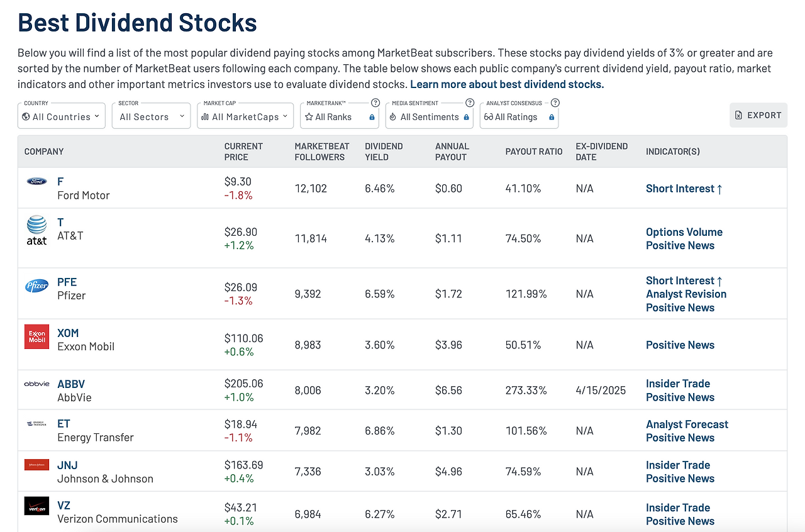Open the All Sectors dropdown

pyautogui.click(x=151, y=116)
